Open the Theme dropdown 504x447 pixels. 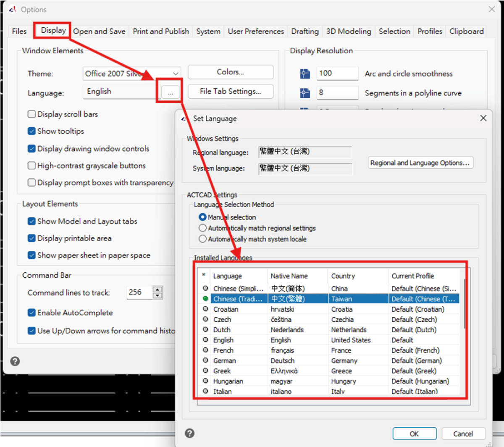pos(176,74)
